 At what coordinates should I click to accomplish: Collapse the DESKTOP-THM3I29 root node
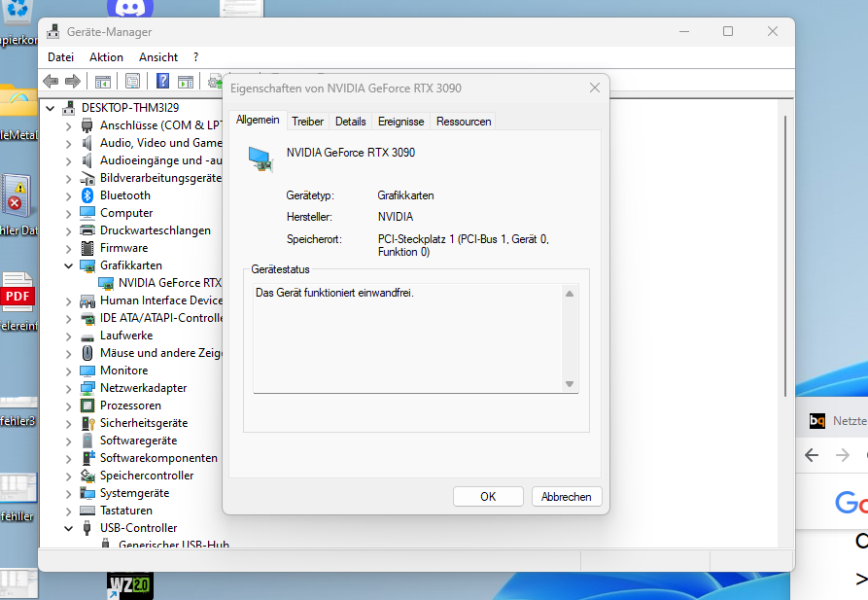coord(51,108)
